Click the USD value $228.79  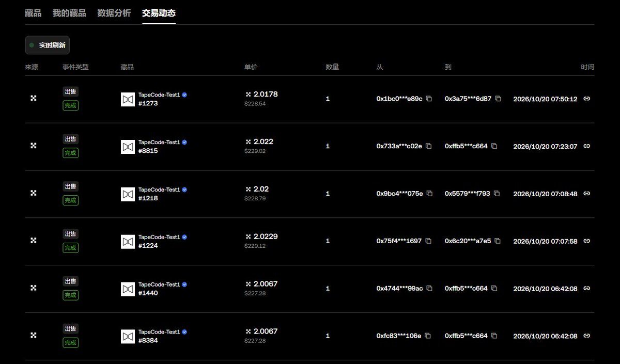[255, 199]
